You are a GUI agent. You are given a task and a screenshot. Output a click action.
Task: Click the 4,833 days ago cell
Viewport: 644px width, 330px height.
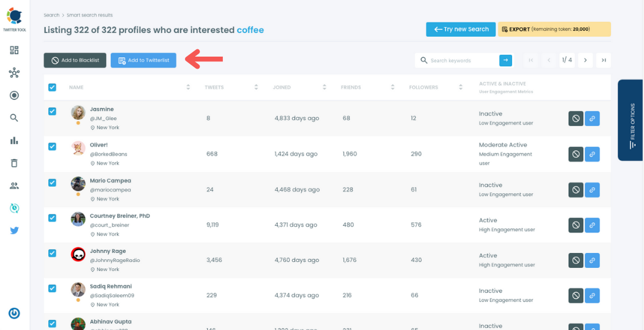click(297, 118)
